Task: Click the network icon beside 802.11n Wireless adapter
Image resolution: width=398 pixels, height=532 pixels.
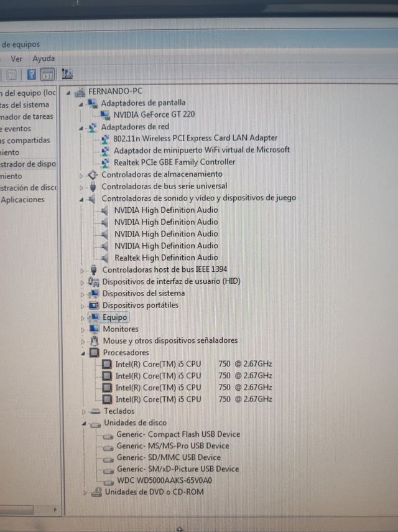Action: (105, 138)
